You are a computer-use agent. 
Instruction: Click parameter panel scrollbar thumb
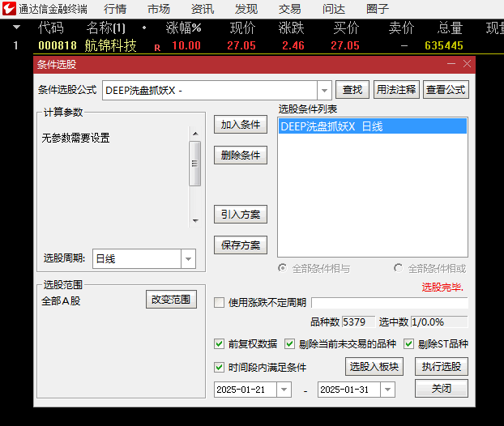[x=195, y=164]
